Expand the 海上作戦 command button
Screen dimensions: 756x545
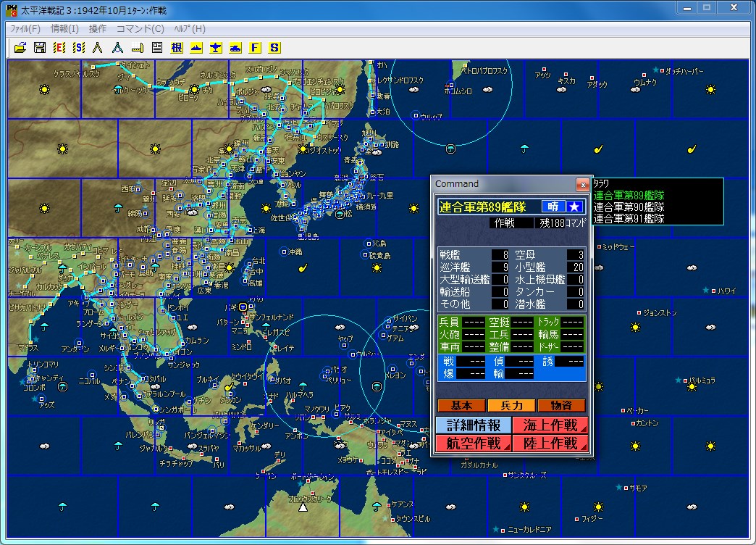pyautogui.click(x=550, y=425)
